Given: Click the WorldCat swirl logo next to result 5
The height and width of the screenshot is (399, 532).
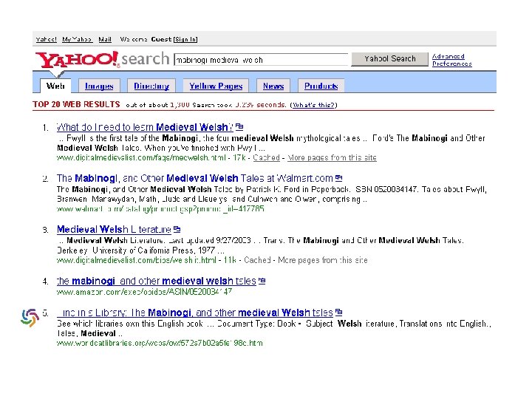Looking at the screenshot, I should 30,318.
